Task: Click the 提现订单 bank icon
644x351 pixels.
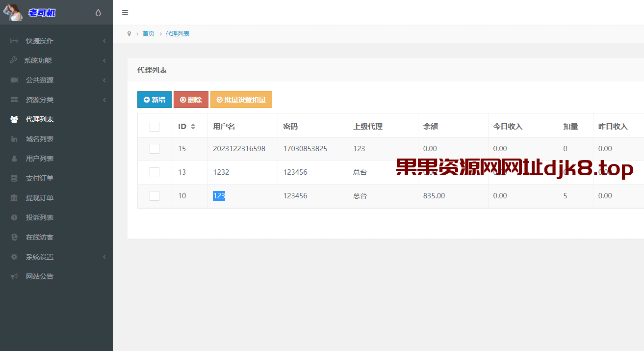Action: [x=14, y=198]
